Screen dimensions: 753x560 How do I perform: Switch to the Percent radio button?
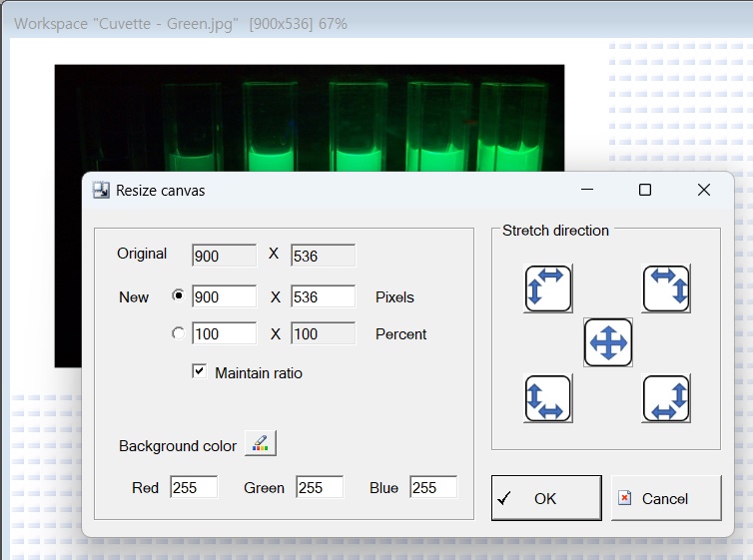pos(179,333)
